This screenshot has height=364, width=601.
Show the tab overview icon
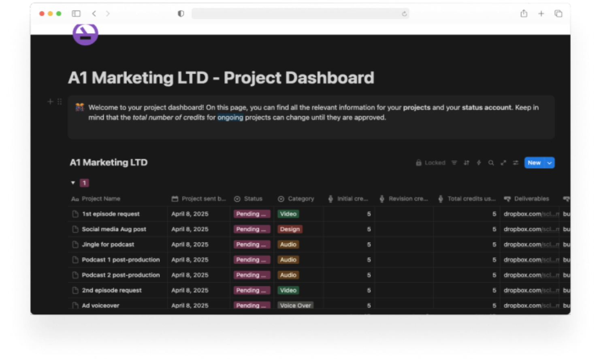[558, 13]
